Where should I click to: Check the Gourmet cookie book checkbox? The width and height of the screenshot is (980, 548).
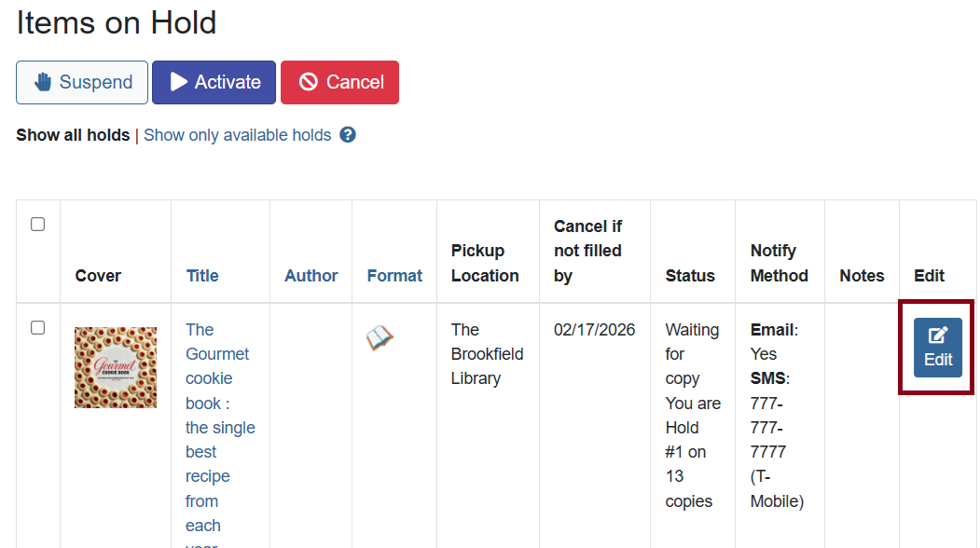click(38, 328)
